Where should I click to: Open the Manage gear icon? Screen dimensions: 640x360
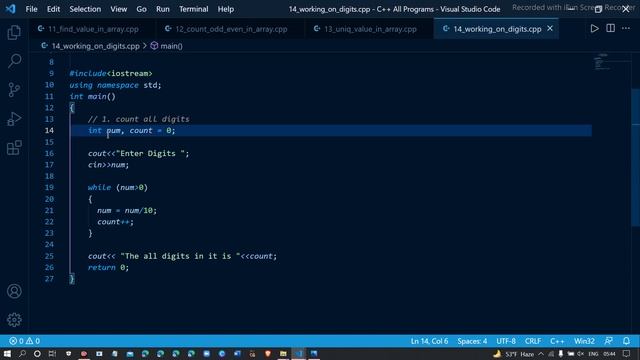coord(14,320)
